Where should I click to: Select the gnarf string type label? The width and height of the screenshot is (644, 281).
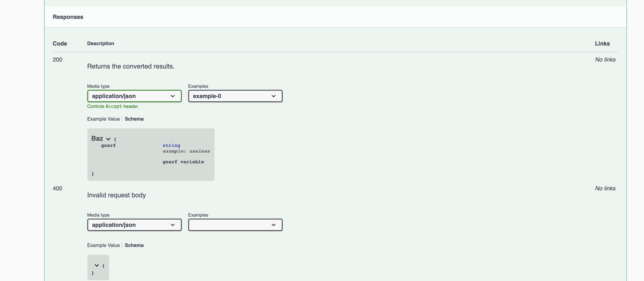point(171,145)
